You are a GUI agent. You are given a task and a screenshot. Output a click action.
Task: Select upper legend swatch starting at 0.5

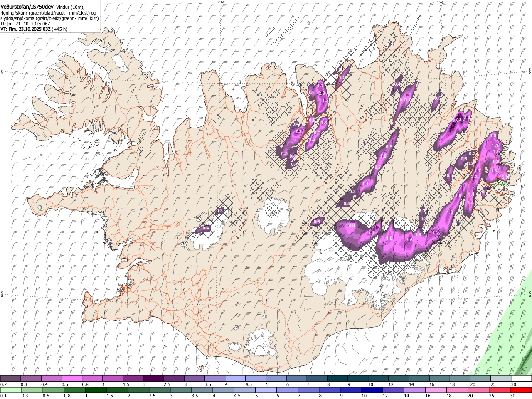click(x=72, y=379)
